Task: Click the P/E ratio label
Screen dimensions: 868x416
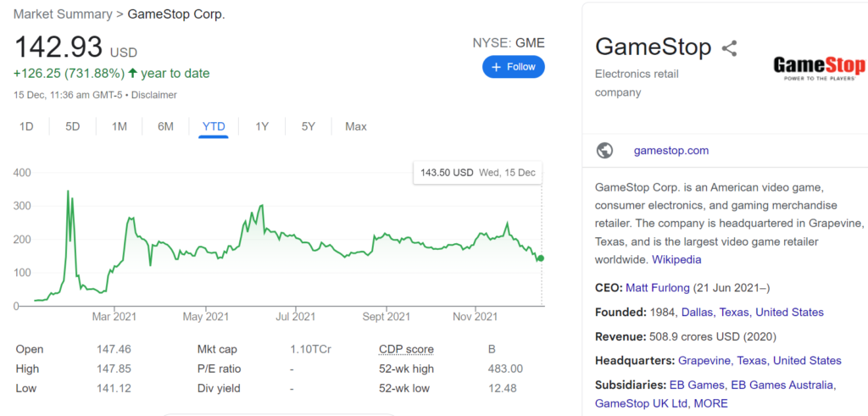Action: pos(220,369)
